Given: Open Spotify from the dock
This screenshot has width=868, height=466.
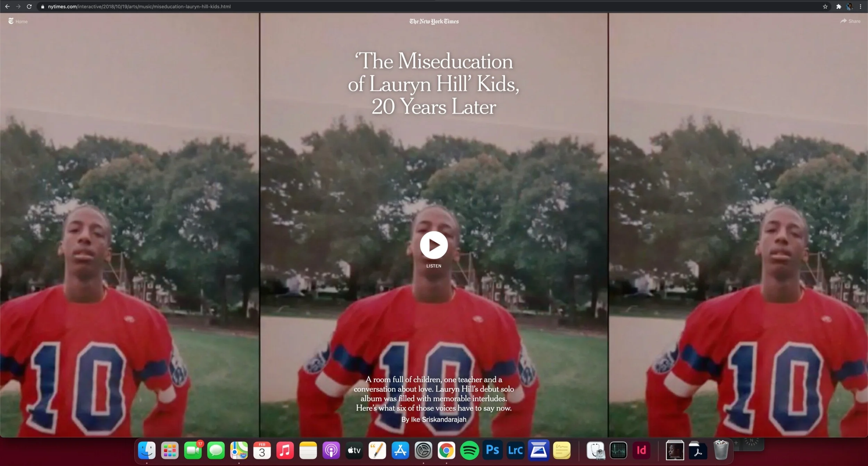Looking at the screenshot, I should coord(469,450).
